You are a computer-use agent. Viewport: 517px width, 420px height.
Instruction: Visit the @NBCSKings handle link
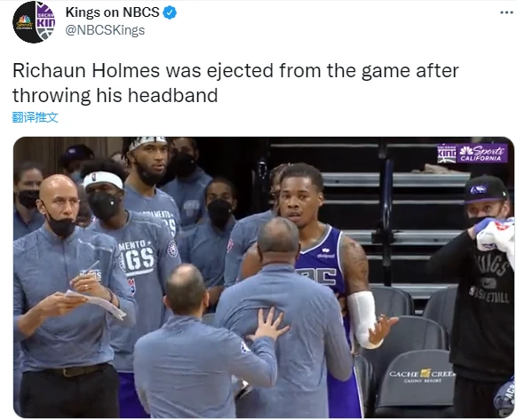click(x=105, y=30)
